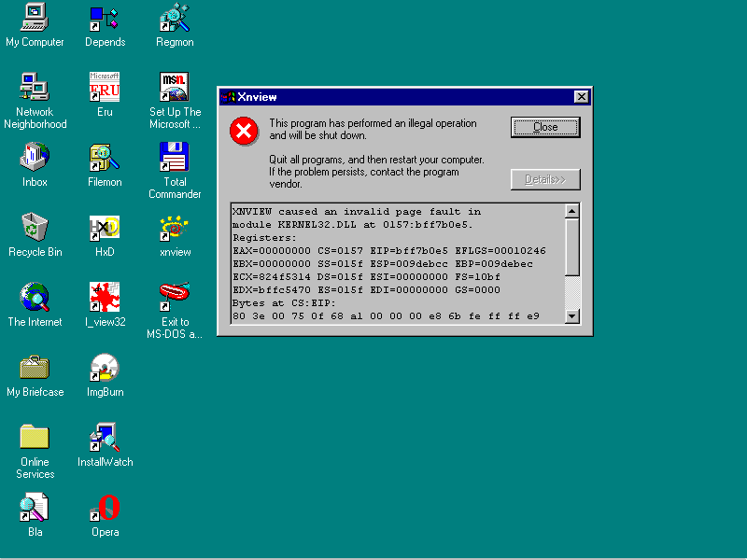747x560 pixels.
Task: Select the Opera browser shortcut icon
Action: [105, 507]
